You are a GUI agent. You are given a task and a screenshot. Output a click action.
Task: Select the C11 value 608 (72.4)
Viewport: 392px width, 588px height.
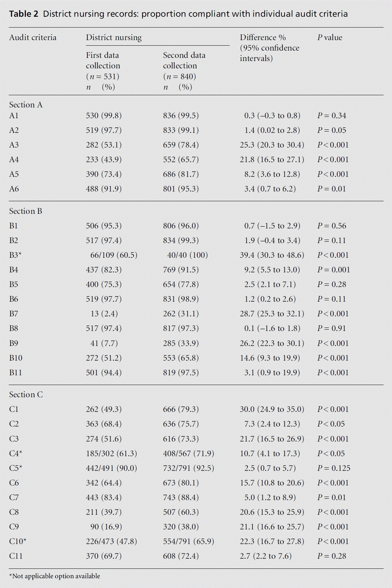coord(181,556)
